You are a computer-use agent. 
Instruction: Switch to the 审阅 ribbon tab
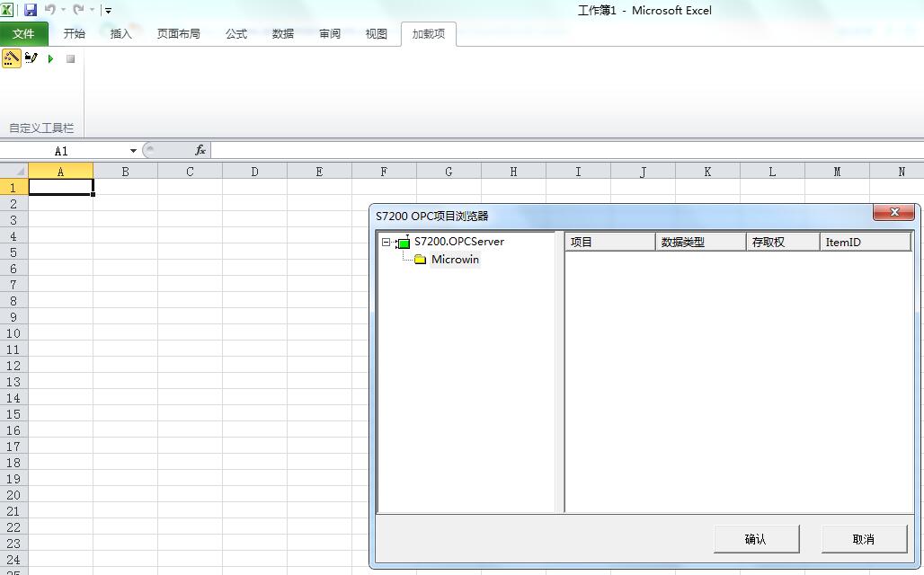[x=330, y=33]
